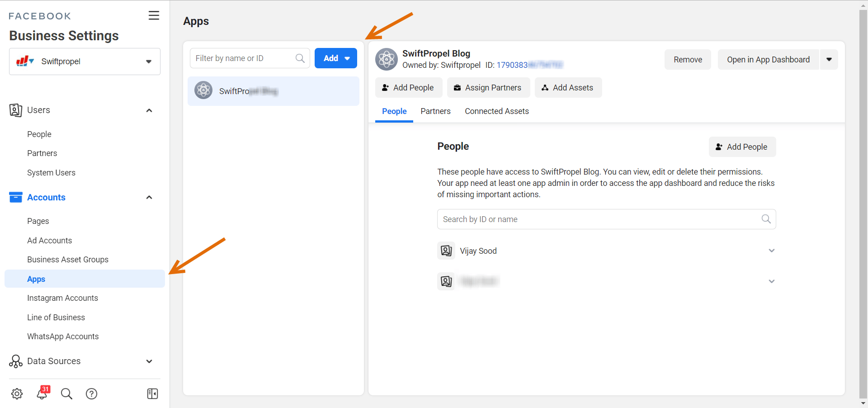Open dropdown arrow beside Open in App Dashboard
Image resolution: width=868 pixels, height=408 pixels.
(829, 60)
